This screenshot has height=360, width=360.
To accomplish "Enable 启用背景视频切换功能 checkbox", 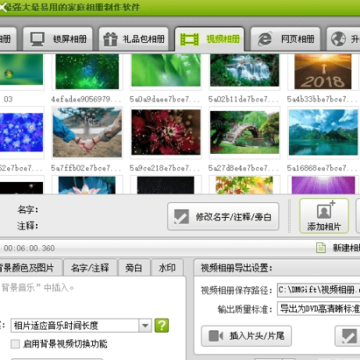I will [15, 344].
